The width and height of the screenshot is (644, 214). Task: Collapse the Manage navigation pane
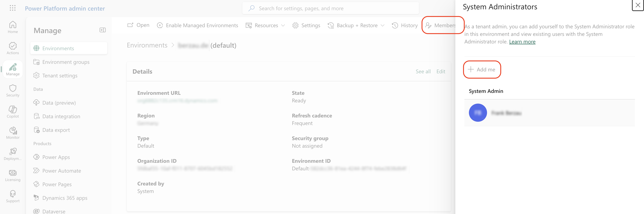103,30
